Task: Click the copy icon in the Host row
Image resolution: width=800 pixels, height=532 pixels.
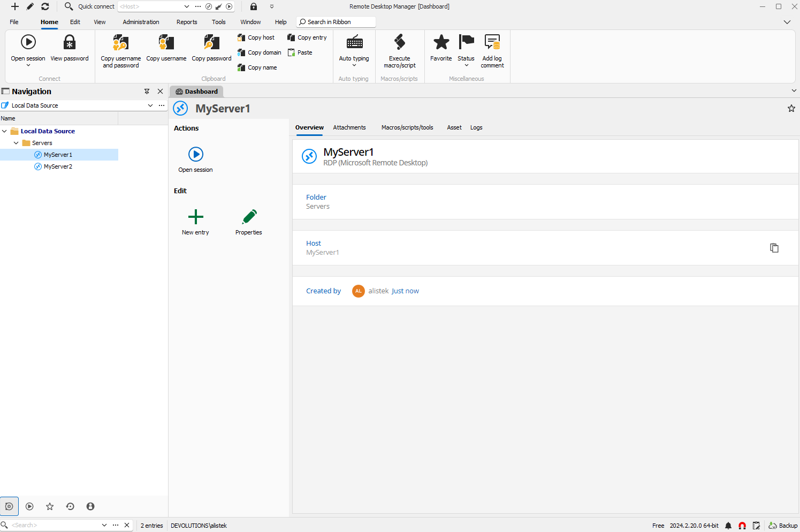Action: pyautogui.click(x=774, y=248)
